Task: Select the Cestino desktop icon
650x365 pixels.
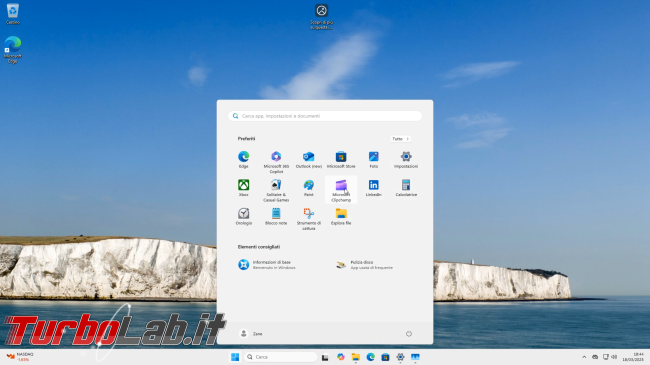Action: tap(13, 14)
